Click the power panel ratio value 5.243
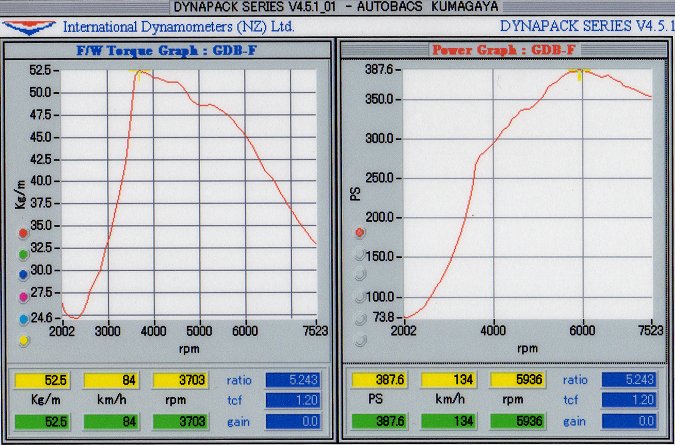Image resolution: width=675 pixels, height=445 pixels. [x=629, y=380]
